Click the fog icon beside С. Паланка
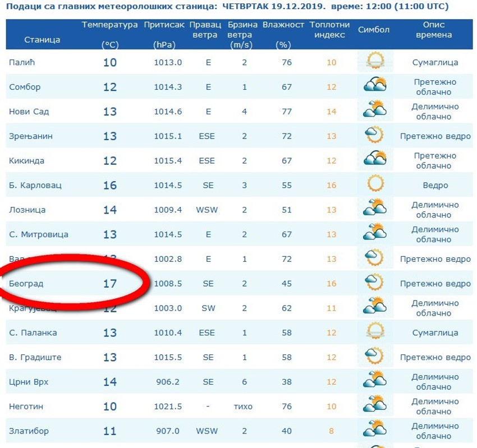The width and height of the screenshot is (477, 448). click(x=374, y=332)
